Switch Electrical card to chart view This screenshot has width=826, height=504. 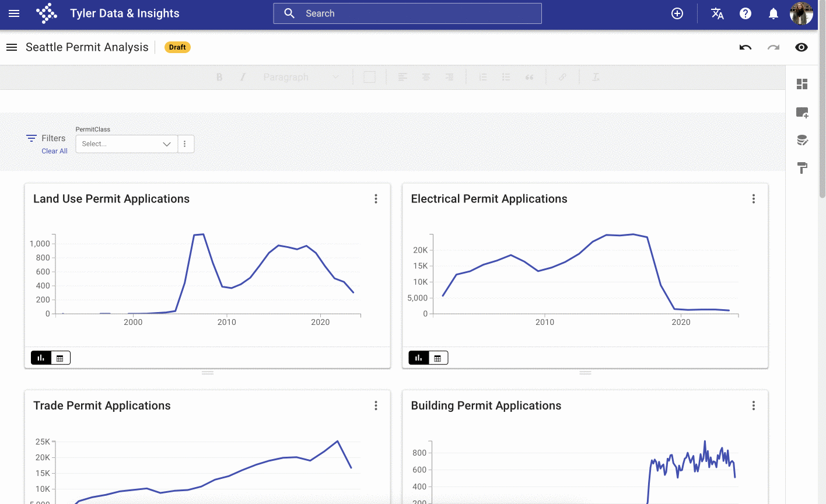419,358
